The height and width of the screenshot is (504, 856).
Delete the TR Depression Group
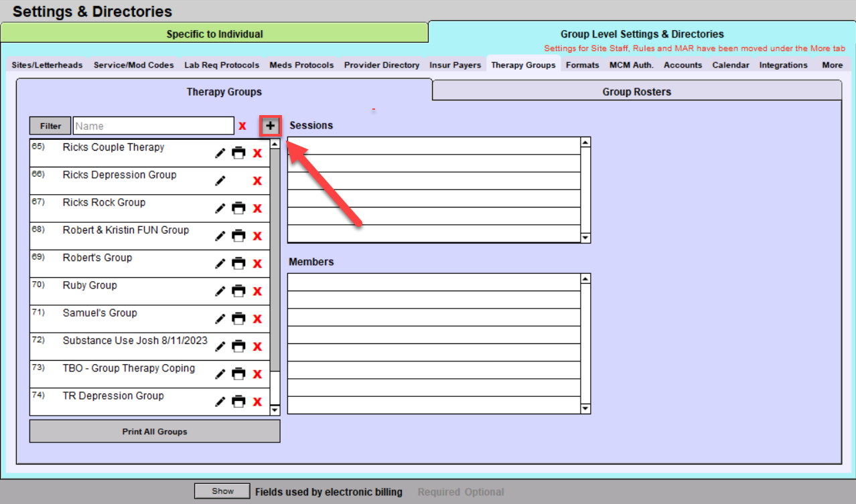[257, 402]
